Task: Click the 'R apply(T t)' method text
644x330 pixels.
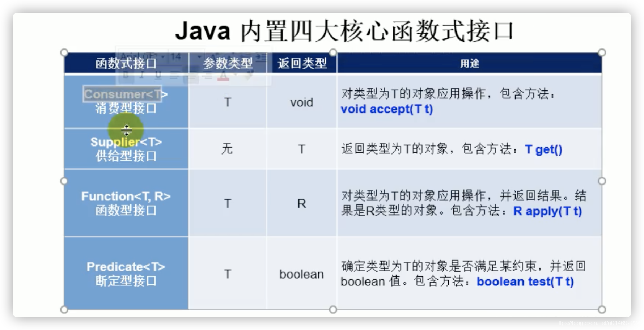Action: click(547, 211)
